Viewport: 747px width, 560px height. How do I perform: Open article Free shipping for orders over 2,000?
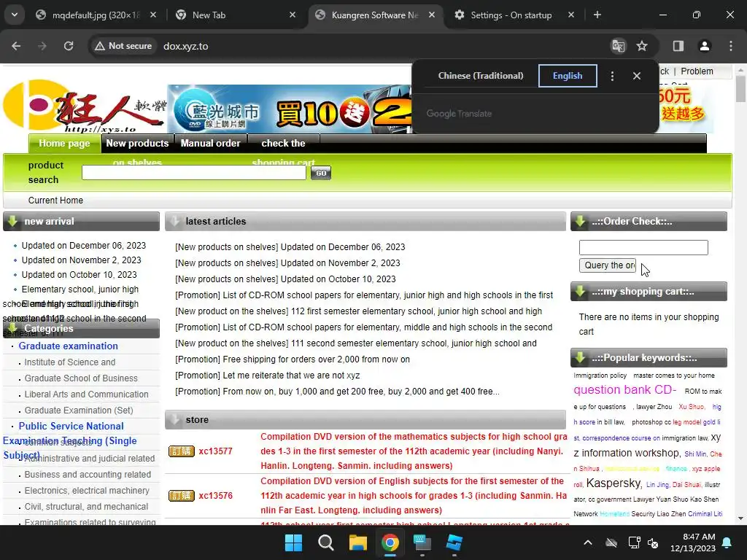pos(293,359)
